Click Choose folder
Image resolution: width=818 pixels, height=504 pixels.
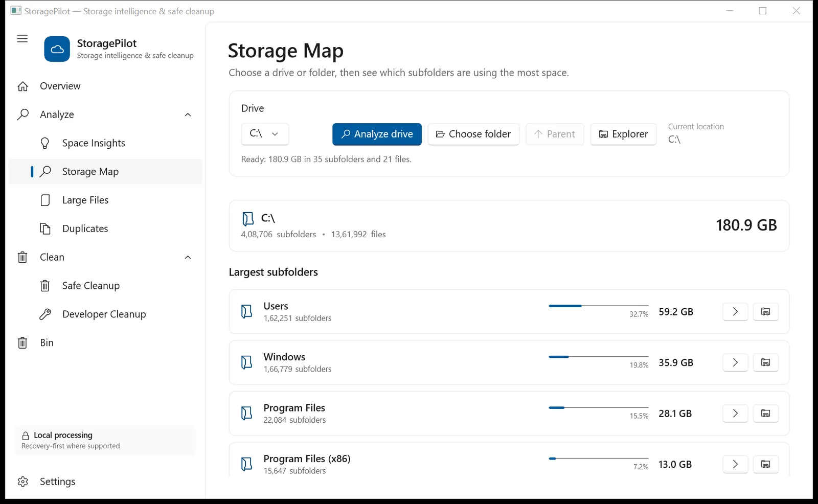tap(473, 134)
